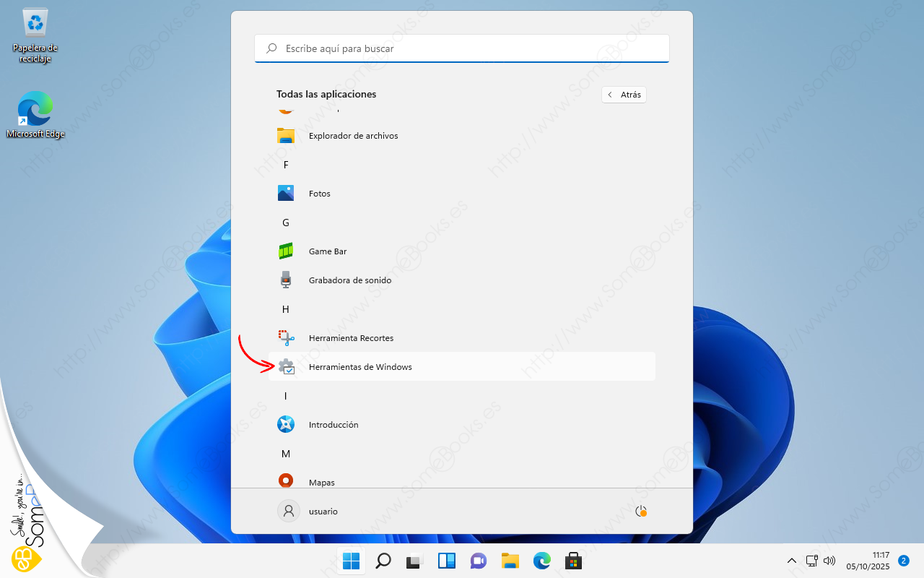The width and height of the screenshot is (924, 578).
Task: Select the letter G section header
Action: click(x=286, y=223)
